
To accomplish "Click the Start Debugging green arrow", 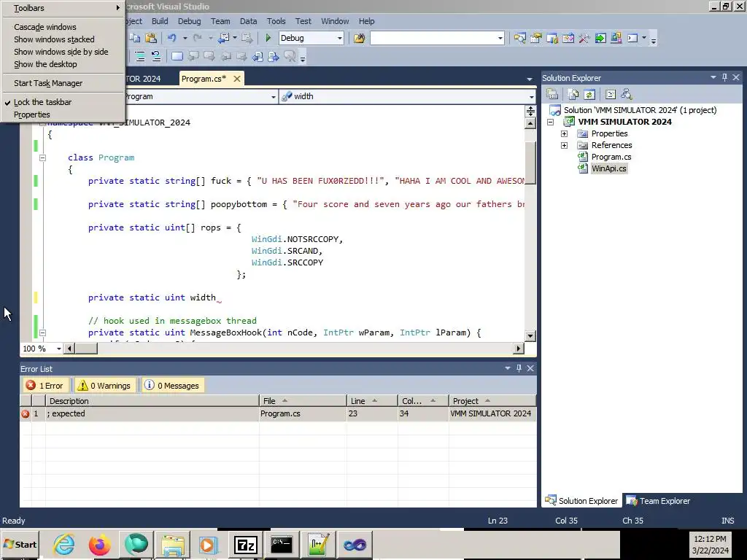I will pos(268,38).
